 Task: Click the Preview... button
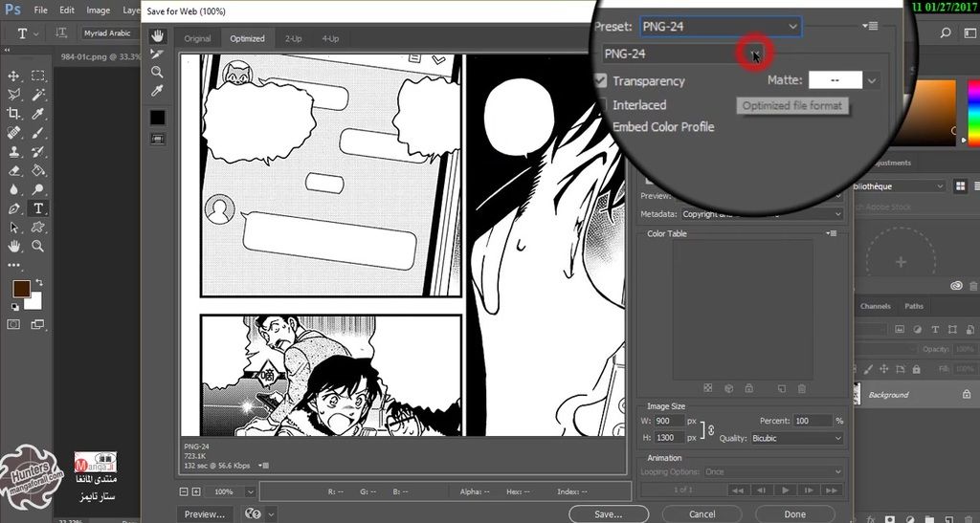click(x=205, y=514)
